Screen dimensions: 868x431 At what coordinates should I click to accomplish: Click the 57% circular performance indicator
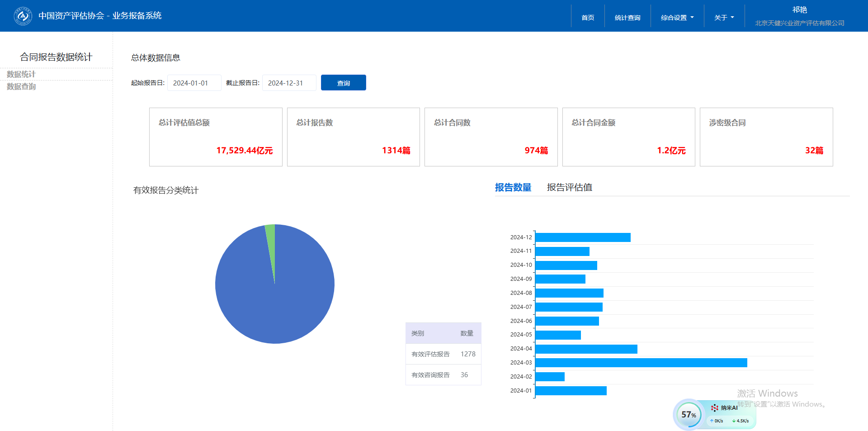(688, 415)
